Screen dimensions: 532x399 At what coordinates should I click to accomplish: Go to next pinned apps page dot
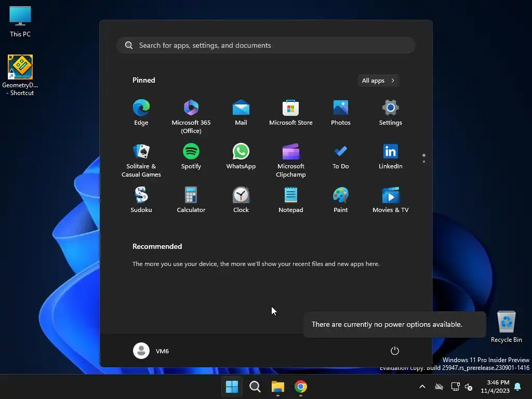coord(424,162)
